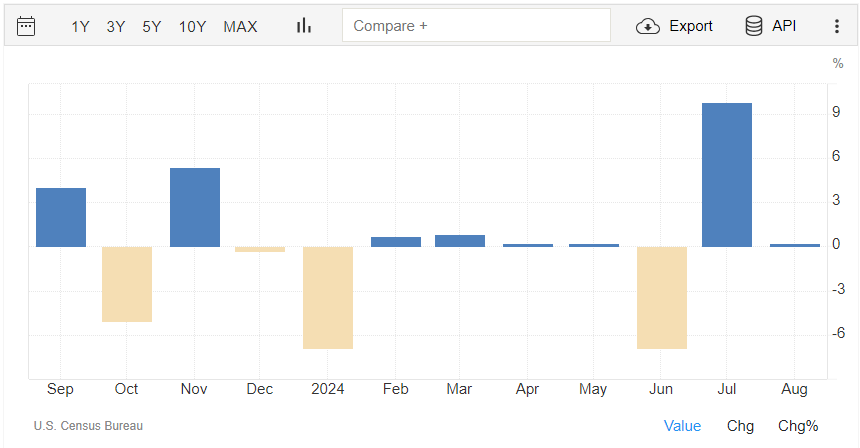This screenshot has width=860, height=448.
Task: Switch to the 5Y time range
Action: pos(152,27)
